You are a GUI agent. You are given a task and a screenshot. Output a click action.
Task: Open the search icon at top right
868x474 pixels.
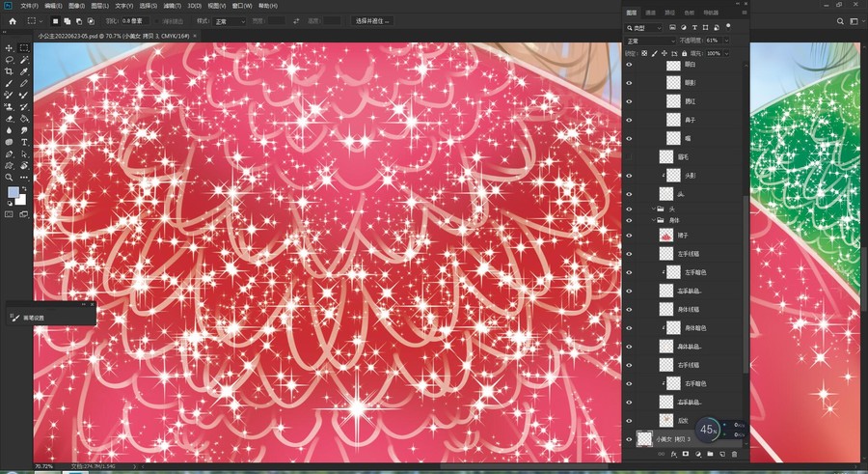coord(840,21)
